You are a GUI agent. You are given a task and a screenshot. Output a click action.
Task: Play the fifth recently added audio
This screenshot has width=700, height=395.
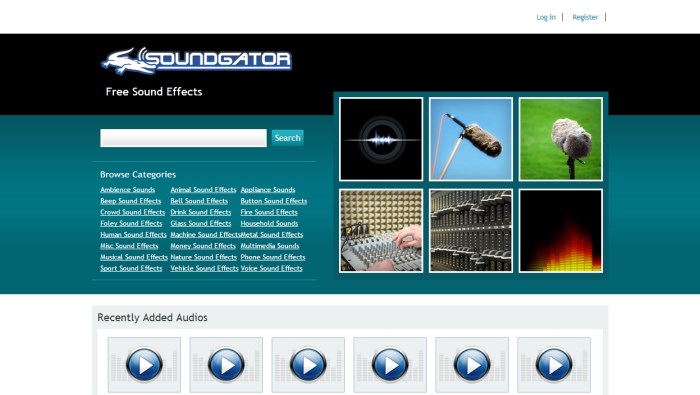point(472,365)
